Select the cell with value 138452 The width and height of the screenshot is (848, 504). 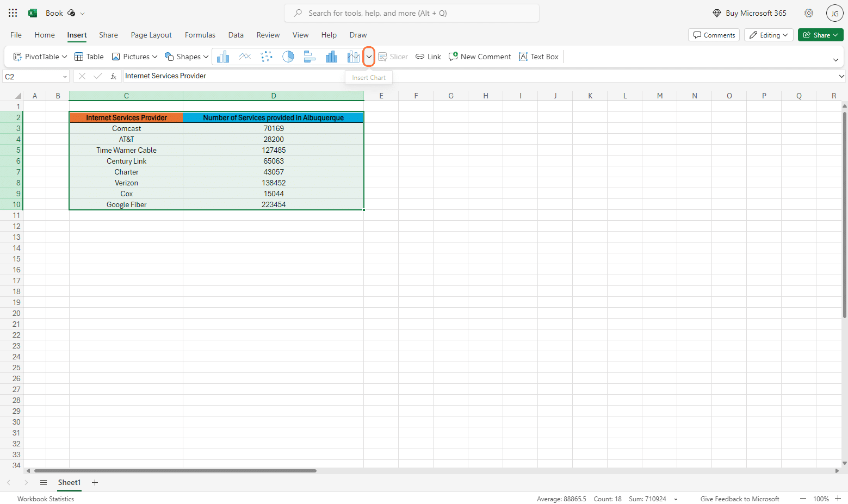click(x=274, y=183)
